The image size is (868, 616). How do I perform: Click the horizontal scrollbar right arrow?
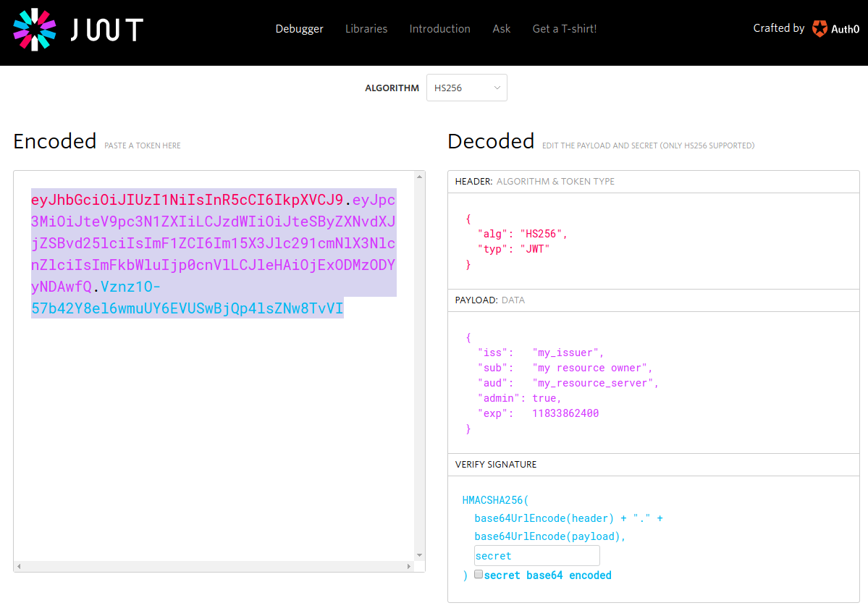[x=410, y=566]
